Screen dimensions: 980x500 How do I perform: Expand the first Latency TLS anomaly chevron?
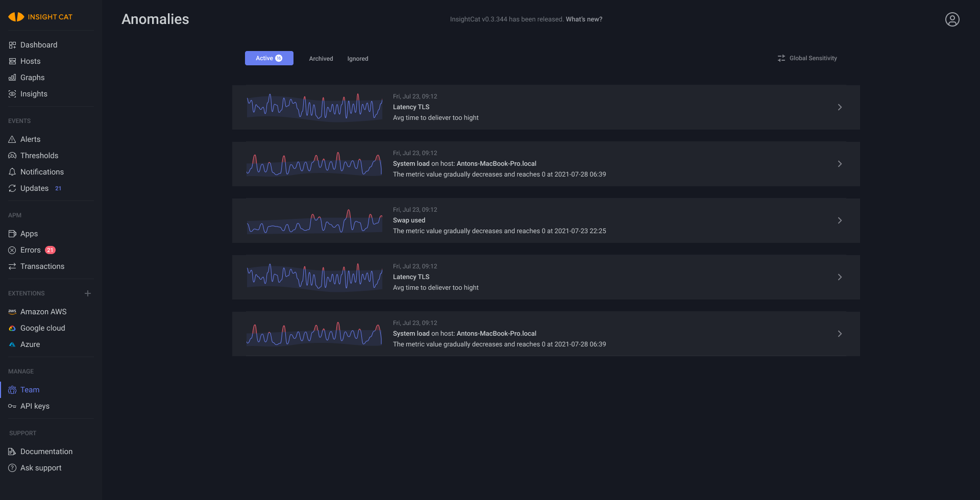point(840,107)
